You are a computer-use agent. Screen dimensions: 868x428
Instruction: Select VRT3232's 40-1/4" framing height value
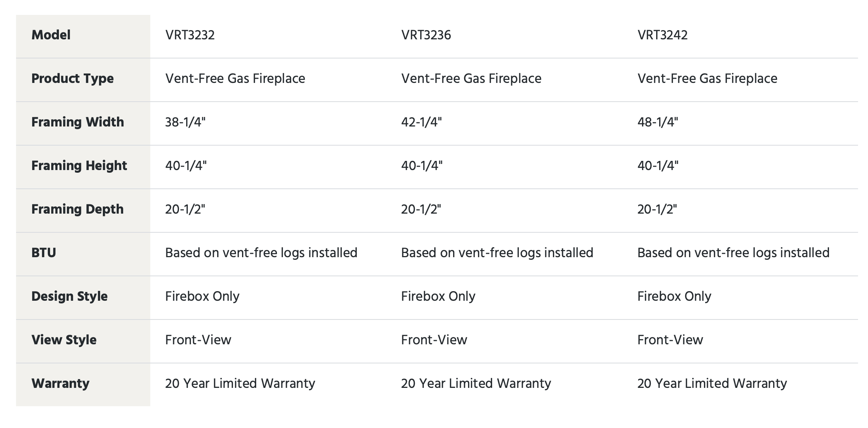tap(186, 166)
